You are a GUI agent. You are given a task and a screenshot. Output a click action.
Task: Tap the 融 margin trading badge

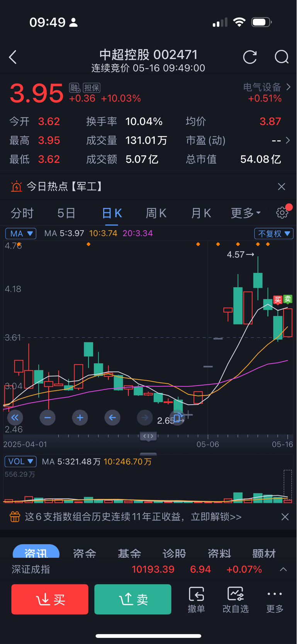click(x=75, y=87)
